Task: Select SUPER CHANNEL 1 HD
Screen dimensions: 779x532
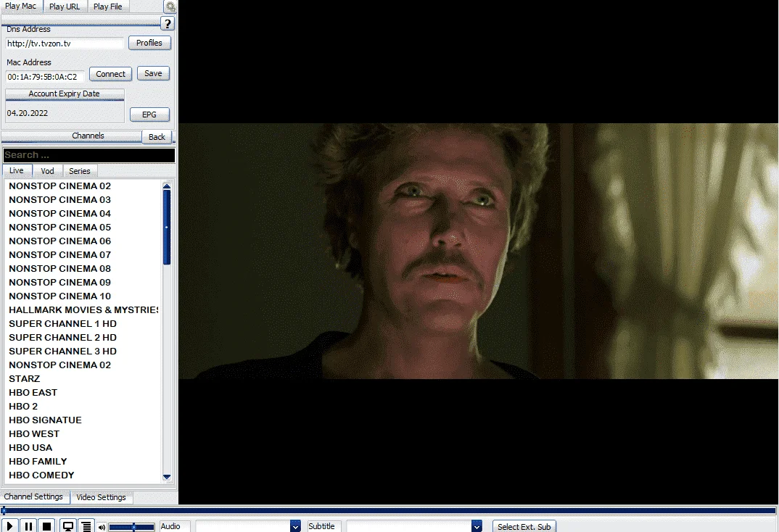Action: (62, 324)
